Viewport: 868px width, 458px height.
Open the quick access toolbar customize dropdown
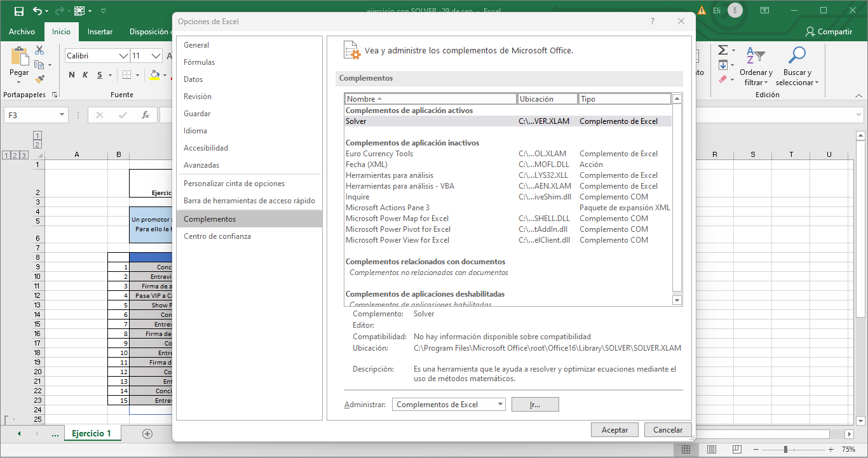(x=104, y=11)
